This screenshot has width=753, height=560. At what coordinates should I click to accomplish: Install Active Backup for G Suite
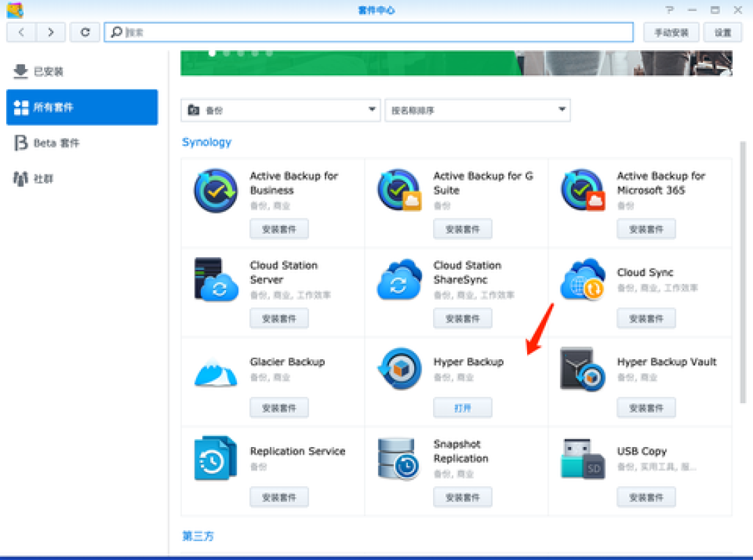coord(462,229)
